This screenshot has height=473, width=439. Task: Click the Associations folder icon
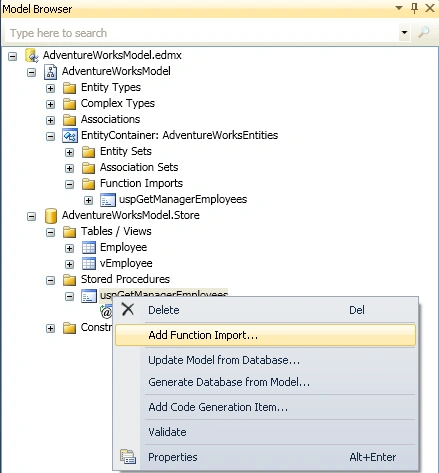pos(70,120)
